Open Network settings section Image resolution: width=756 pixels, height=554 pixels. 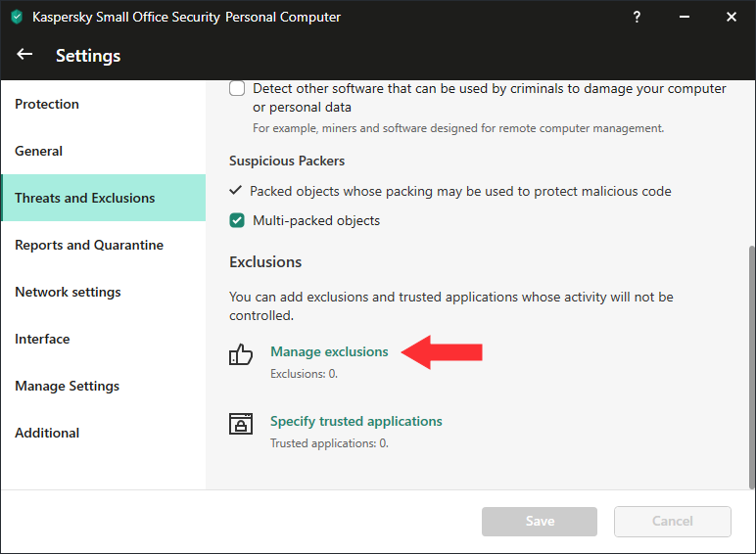coord(103,292)
